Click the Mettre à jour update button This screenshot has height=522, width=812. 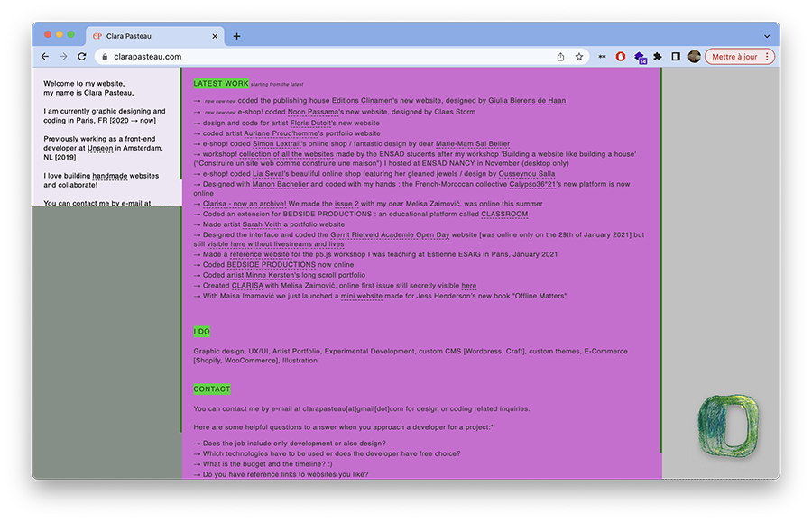734,57
